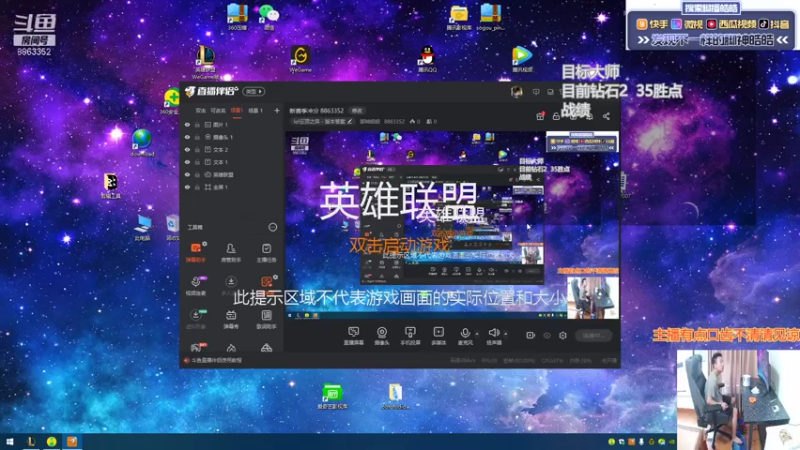Screen dimensions: 800x450
Task: Open the user avatar in the title bar
Action: coord(516,92)
